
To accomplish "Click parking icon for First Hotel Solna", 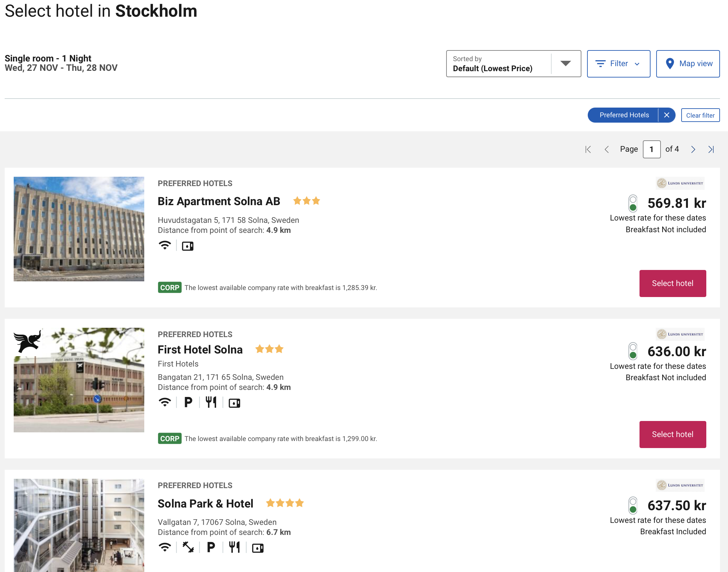I will (x=188, y=402).
